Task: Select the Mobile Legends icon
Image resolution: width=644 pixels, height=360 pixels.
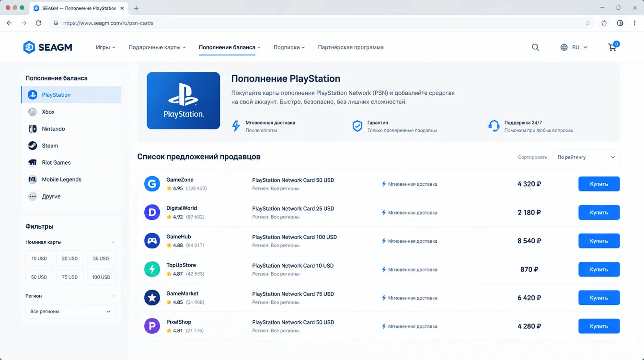Action: [32, 180]
